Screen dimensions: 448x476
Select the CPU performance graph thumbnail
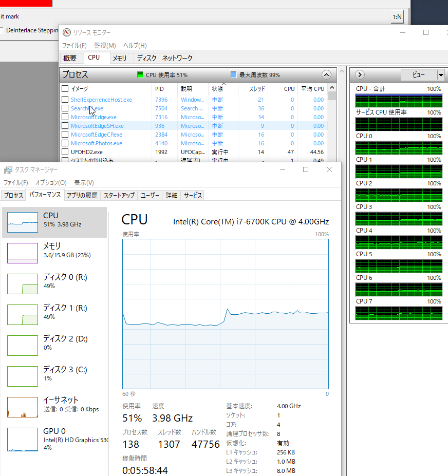tap(23, 222)
